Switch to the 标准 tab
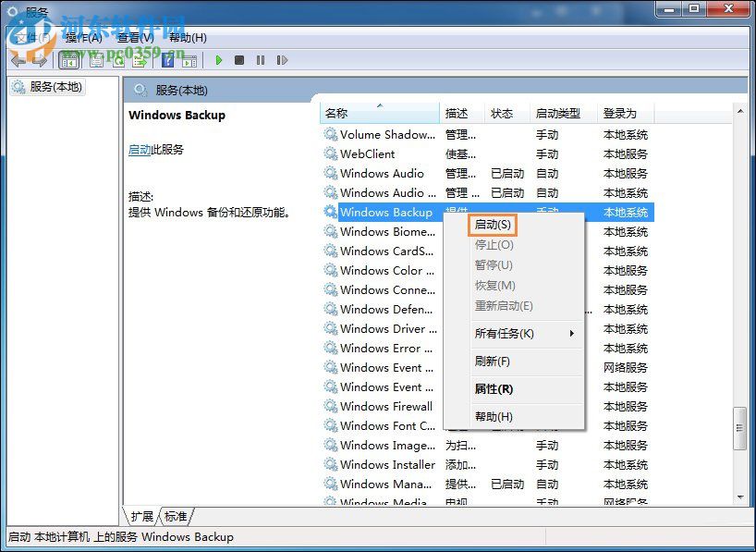 pos(174,517)
